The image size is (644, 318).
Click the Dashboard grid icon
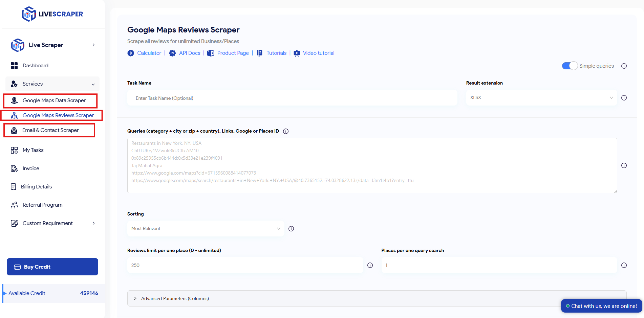[x=14, y=66]
